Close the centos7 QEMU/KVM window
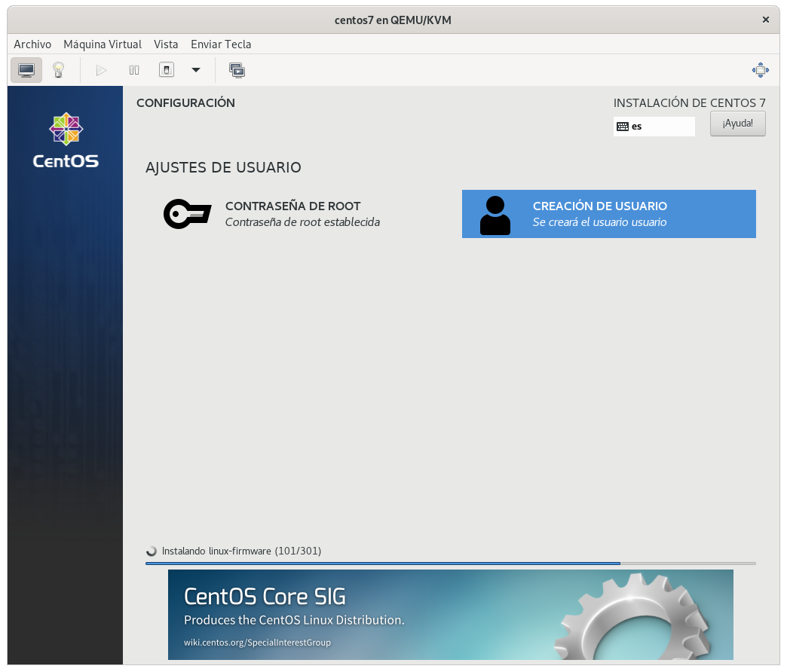This screenshot has width=787, height=672. coord(766,20)
